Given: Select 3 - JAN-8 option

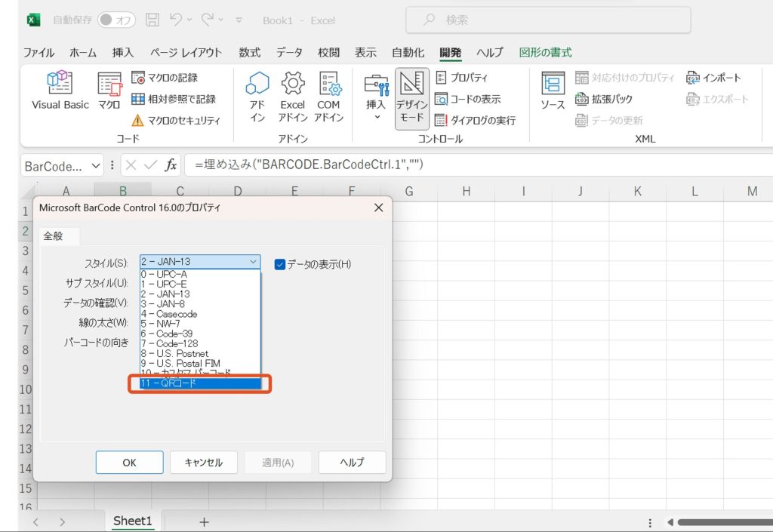Looking at the screenshot, I should [x=201, y=304].
